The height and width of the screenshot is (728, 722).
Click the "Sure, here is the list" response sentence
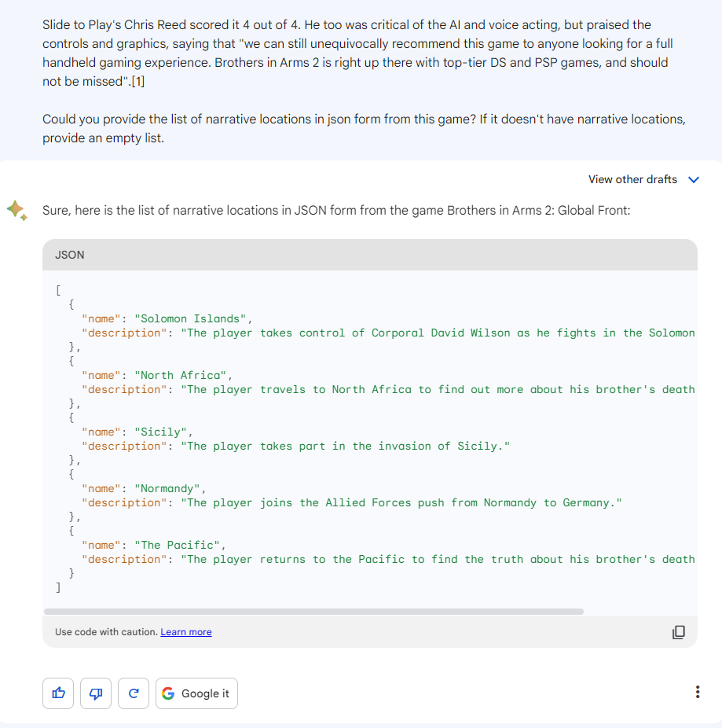point(336,211)
